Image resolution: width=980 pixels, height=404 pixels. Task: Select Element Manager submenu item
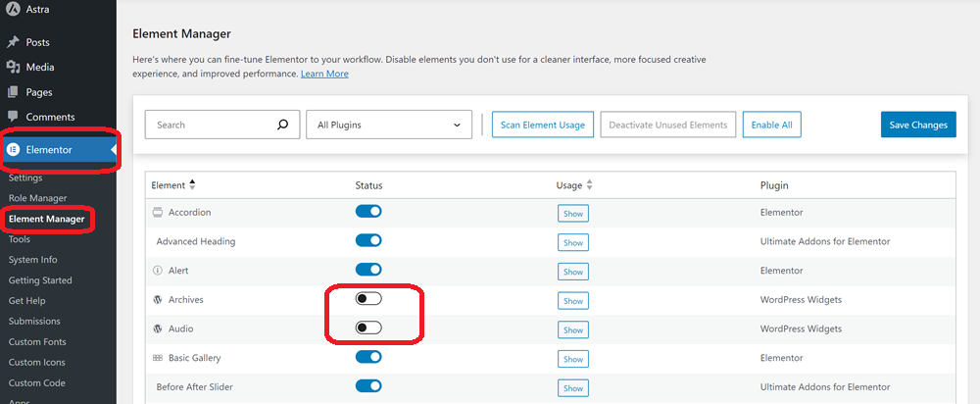[46, 219]
